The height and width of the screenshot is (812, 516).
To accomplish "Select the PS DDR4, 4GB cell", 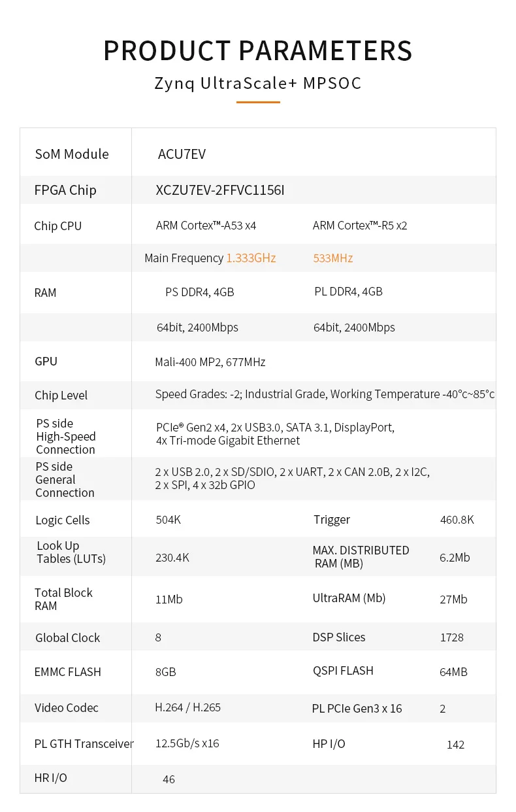I will coord(199,292).
